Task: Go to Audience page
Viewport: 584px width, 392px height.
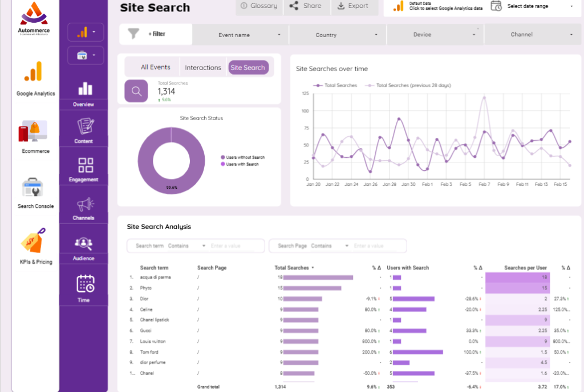Action: pyautogui.click(x=83, y=248)
